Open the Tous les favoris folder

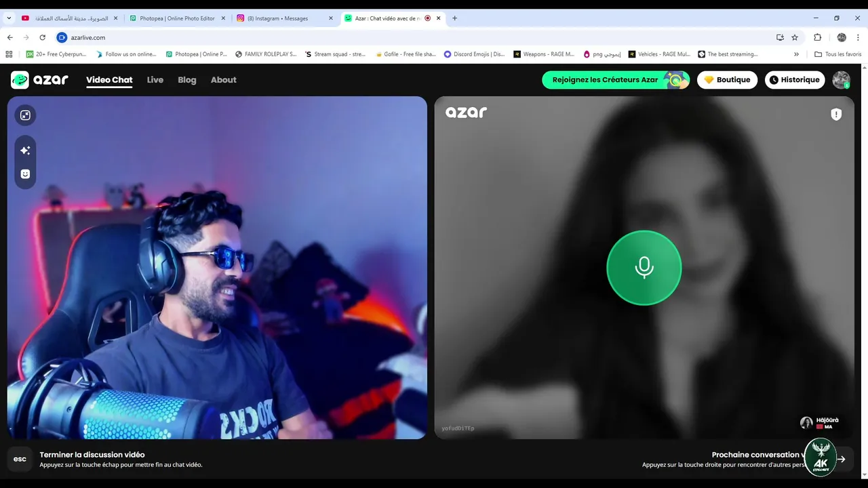[837, 54]
